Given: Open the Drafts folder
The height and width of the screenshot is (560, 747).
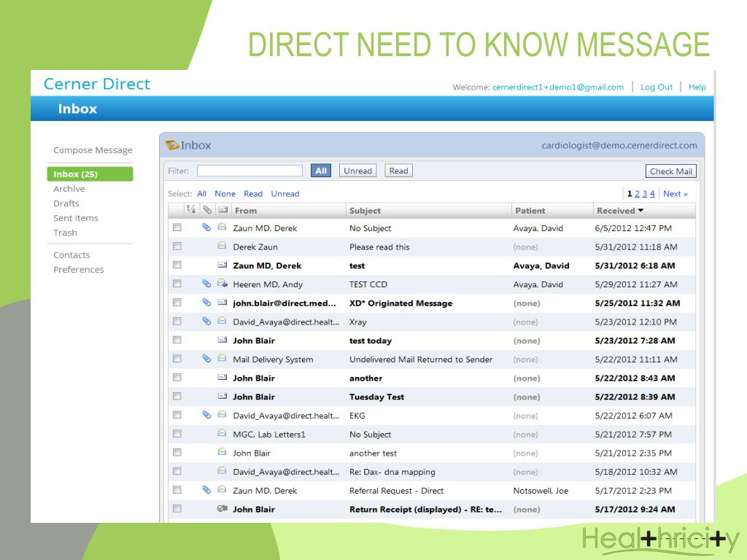Looking at the screenshot, I should pyautogui.click(x=66, y=203).
